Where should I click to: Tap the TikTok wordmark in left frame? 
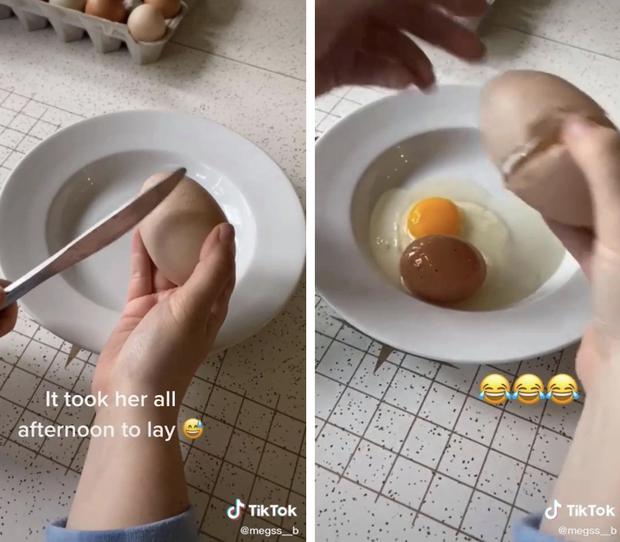272,511
